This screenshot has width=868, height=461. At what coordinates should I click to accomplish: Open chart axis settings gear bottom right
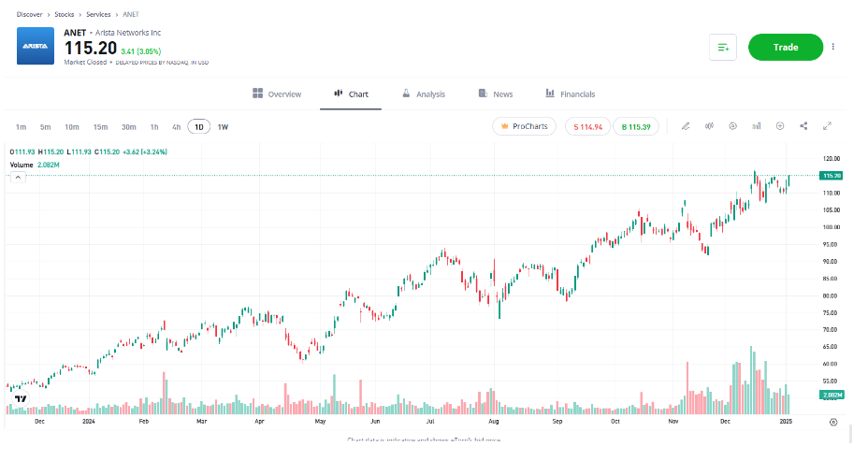tap(833, 423)
